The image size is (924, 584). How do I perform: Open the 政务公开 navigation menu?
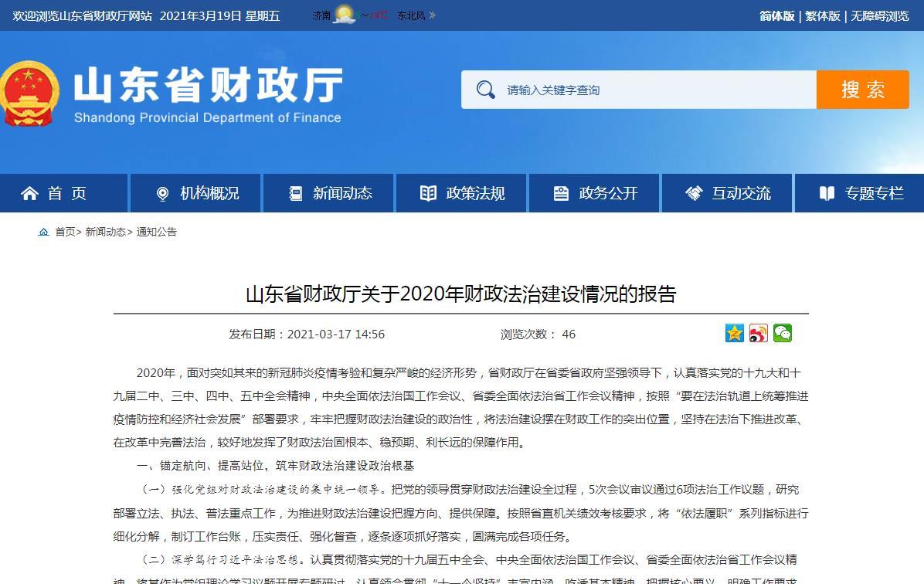pyautogui.click(x=596, y=193)
